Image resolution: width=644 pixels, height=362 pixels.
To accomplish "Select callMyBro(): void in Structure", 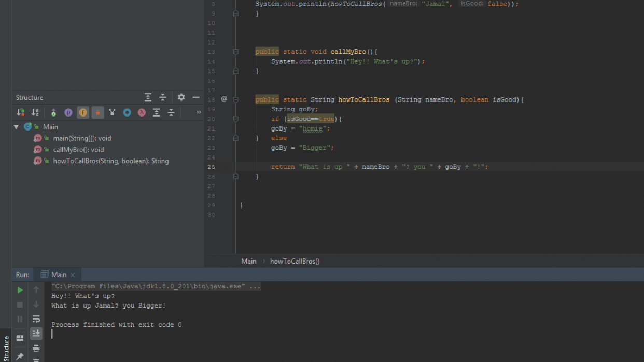I will pos(78,150).
